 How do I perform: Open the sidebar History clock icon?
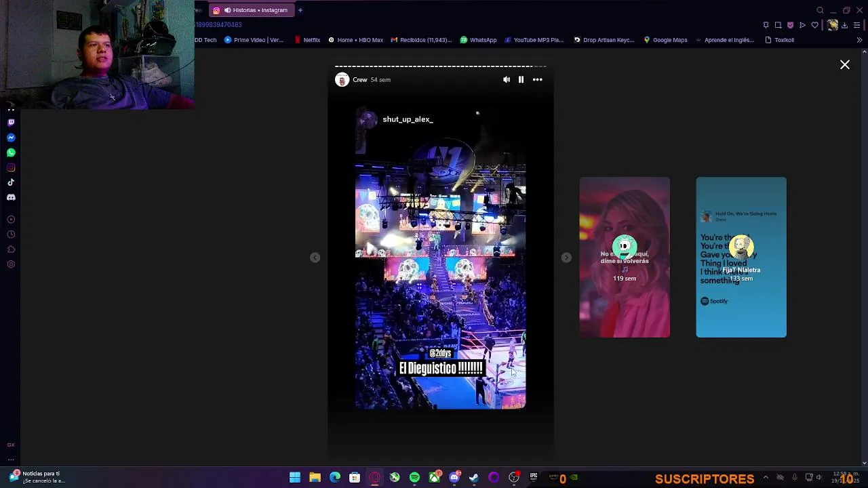[x=11, y=235]
